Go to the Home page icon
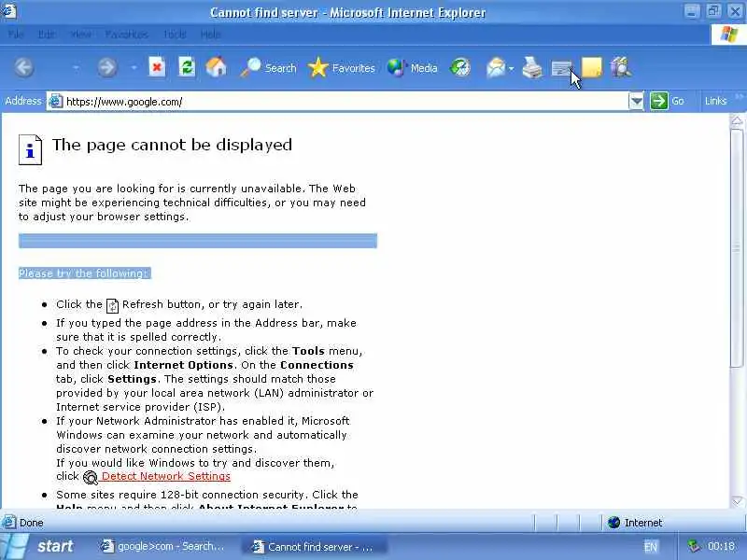Screen dimensions: 747x560 [217, 67]
